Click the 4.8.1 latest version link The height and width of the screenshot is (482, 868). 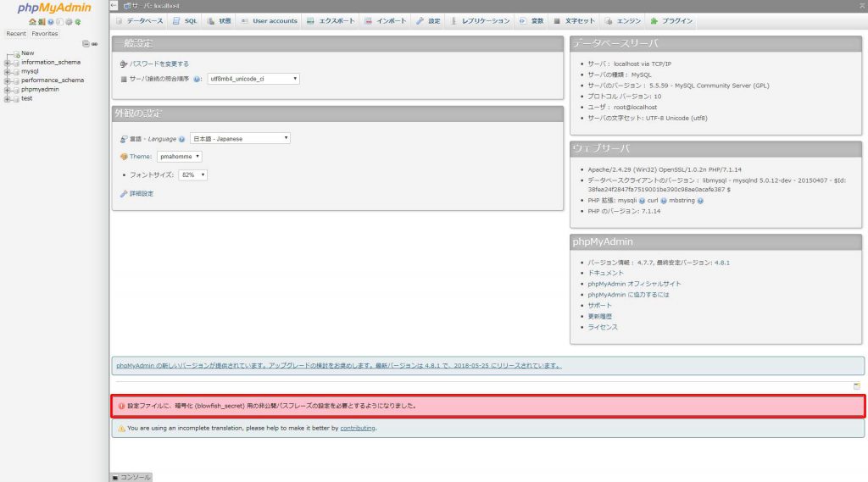click(722, 263)
